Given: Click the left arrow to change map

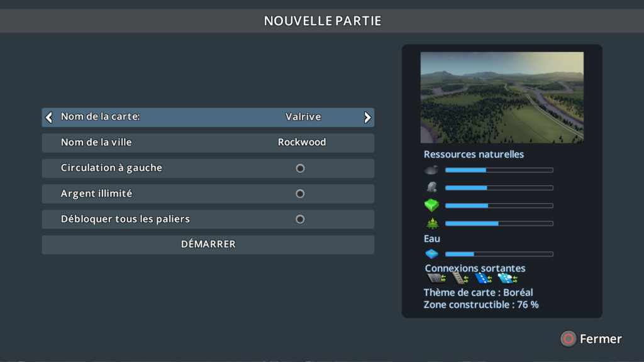Looking at the screenshot, I should click(x=49, y=117).
